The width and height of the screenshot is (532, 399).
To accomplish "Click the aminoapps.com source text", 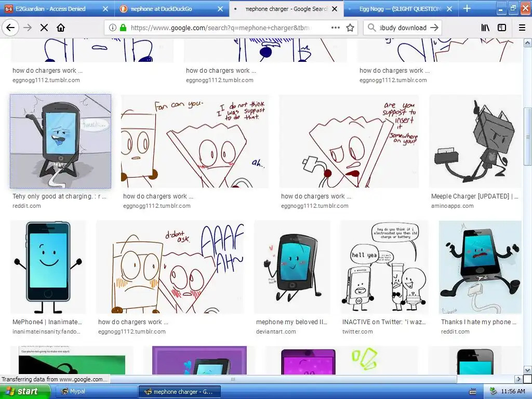I will [x=453, y=206].
